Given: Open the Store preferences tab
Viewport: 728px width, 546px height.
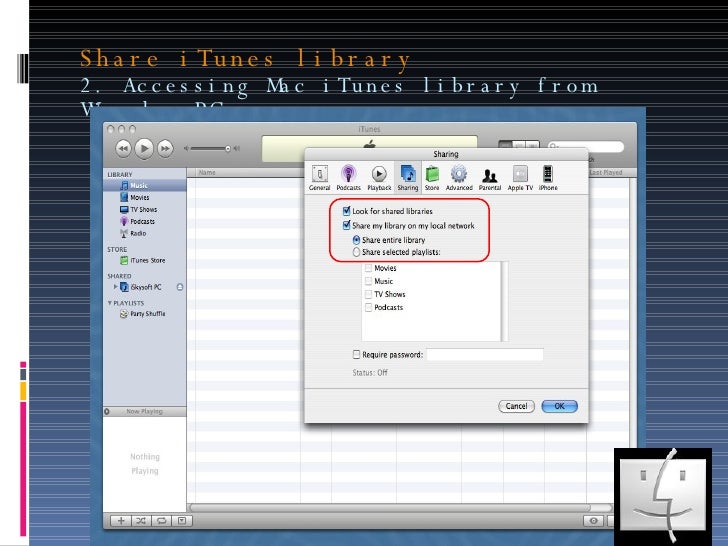Looking at the screenshot, I should click(432, 177).
